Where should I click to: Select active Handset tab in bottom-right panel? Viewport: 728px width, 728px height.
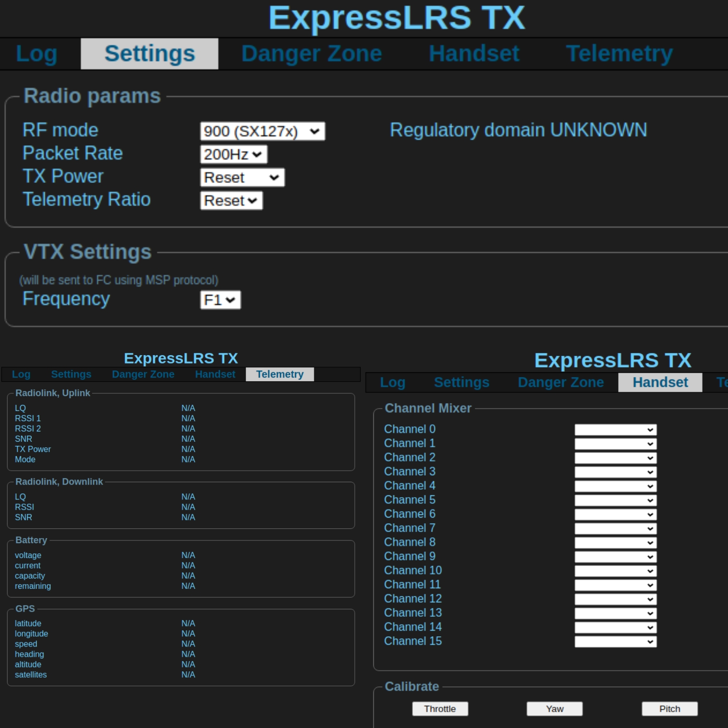[660, 382]
